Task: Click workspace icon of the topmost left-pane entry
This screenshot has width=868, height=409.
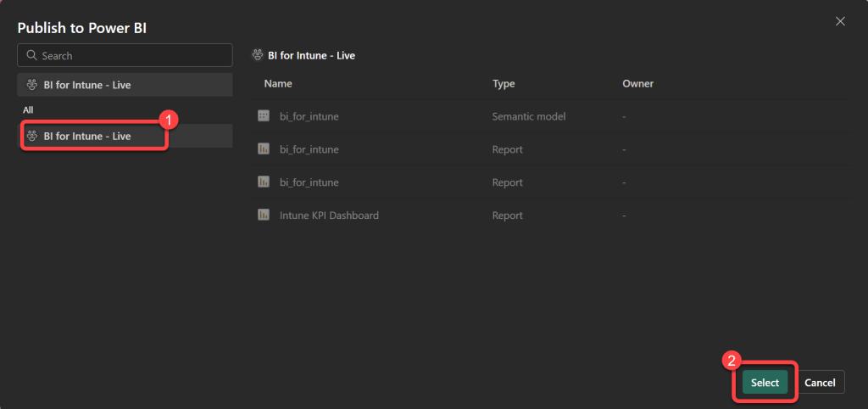Action: point(32,85)
